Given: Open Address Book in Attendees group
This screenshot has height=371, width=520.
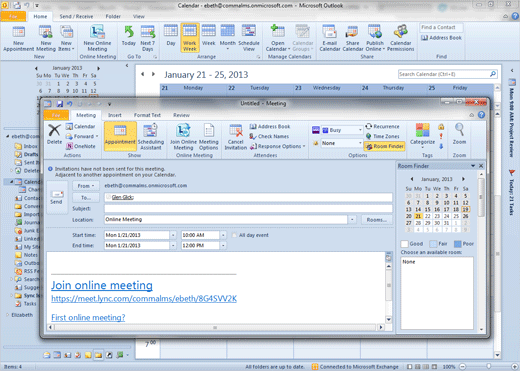Looking at the screenshot, I should click(270, 126).
